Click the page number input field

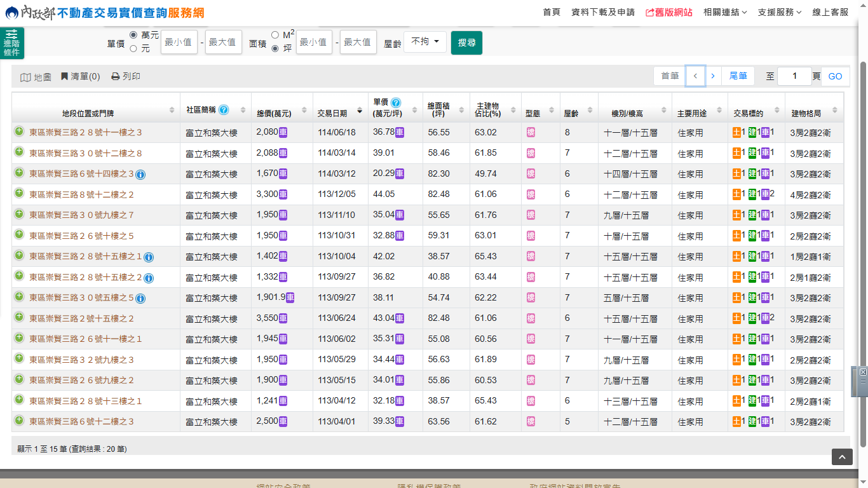click(x=794, y=76)
